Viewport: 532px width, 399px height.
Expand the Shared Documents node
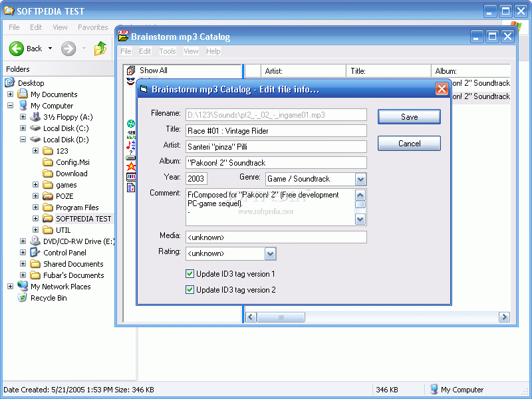[x=23, y=263]
